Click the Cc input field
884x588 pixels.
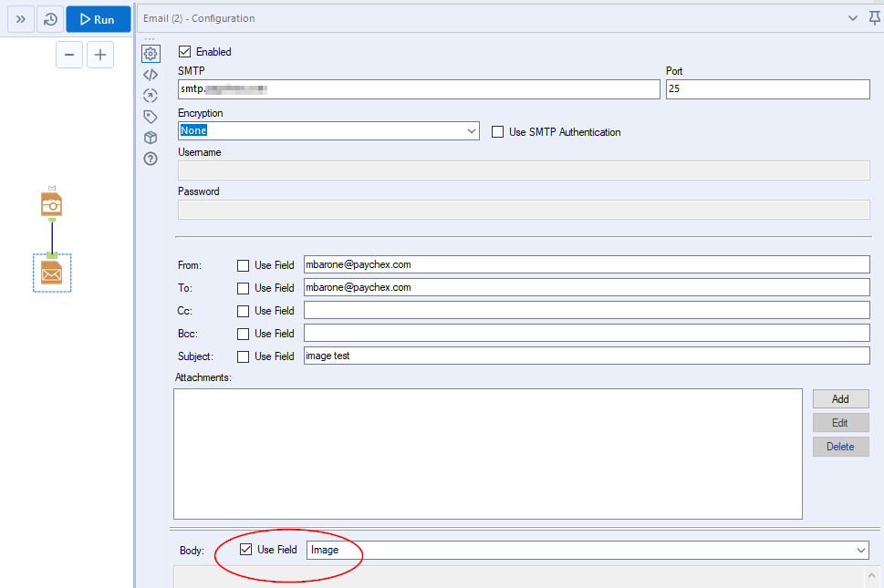click(587, 310)
